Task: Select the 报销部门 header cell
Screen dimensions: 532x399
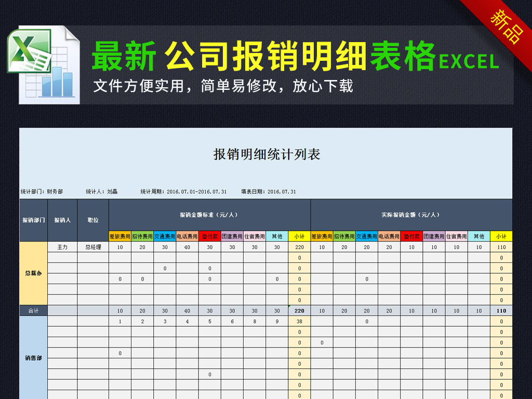Action: tap(33, 220)
